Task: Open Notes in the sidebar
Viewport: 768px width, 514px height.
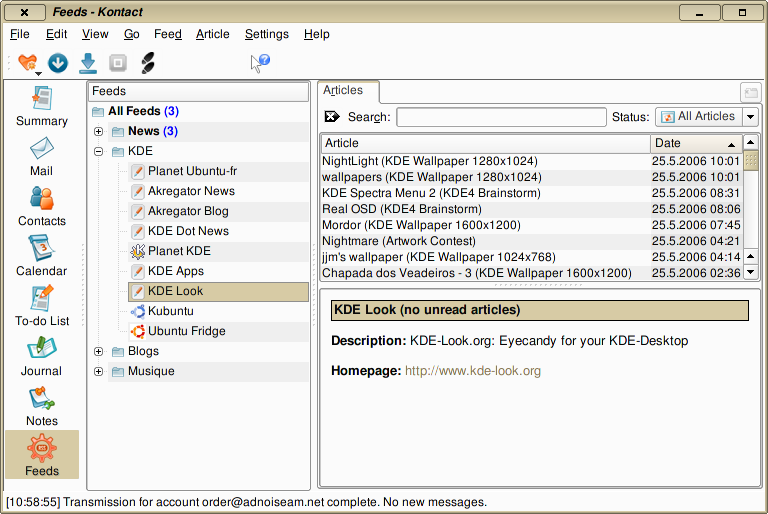Action: (x=42, y=407)
